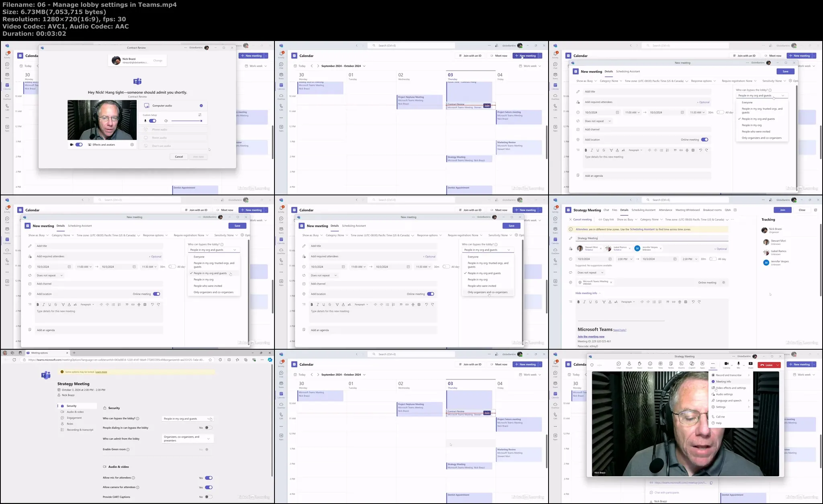
Task: Click the More ellipsis in the call toolbar
Action: click(712, 365)
